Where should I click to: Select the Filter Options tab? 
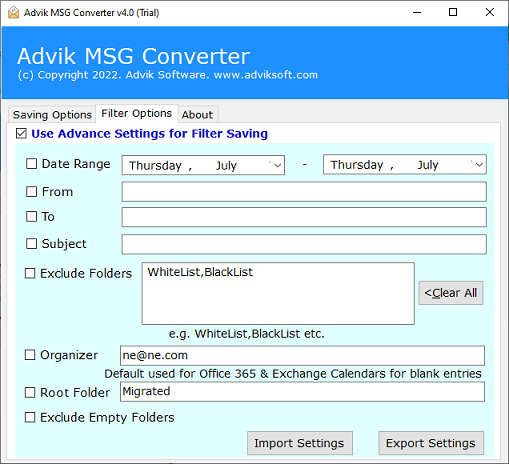coord(137,113)
